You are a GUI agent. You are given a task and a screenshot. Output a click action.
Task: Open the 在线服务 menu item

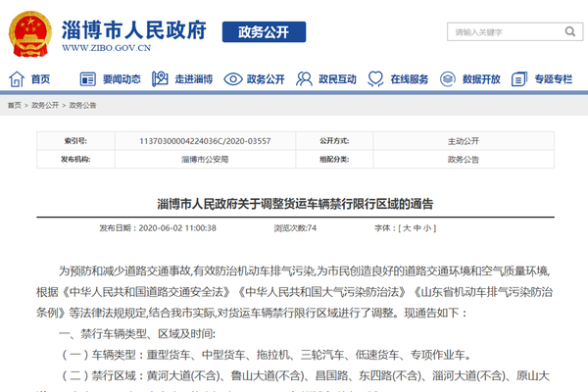[409, 79]
